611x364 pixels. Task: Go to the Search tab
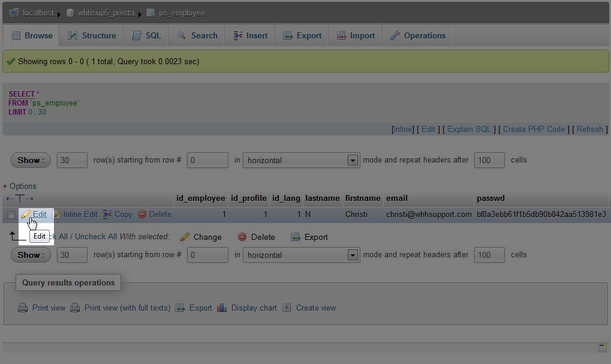coord(197,35)
